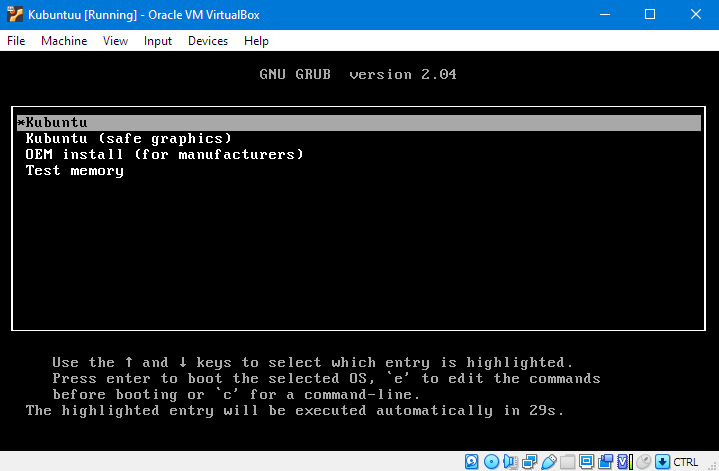The image size is (719, 471).
Task: Select the highlighted Kubuntu boot entry
Action: (359, 123)
